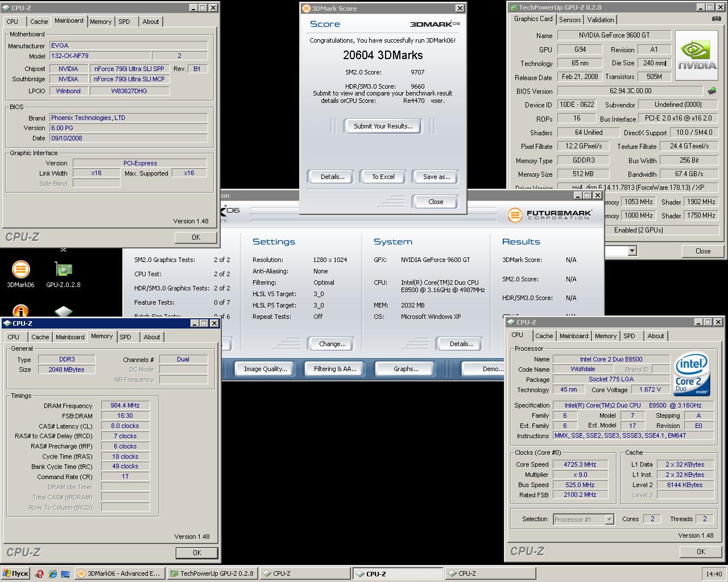This screenshot has height=582, width=728.
Task: Show desktop using the quick launch icon
Action: [65, 573]
